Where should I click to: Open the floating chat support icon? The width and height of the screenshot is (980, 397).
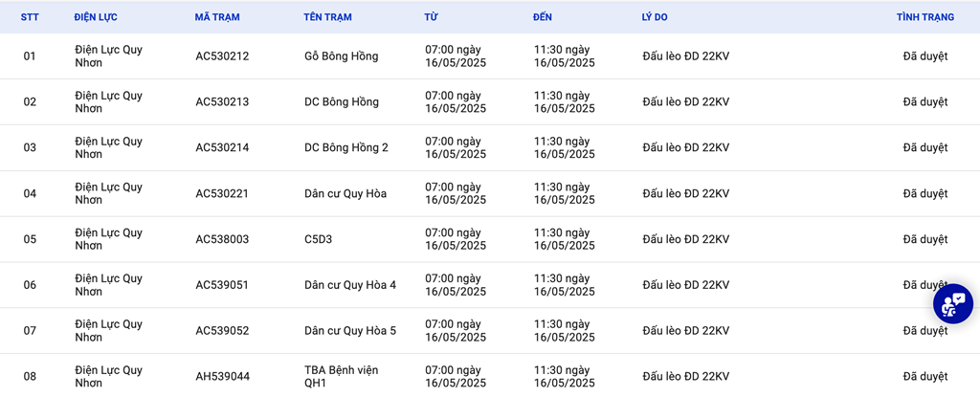pos(952,303)
